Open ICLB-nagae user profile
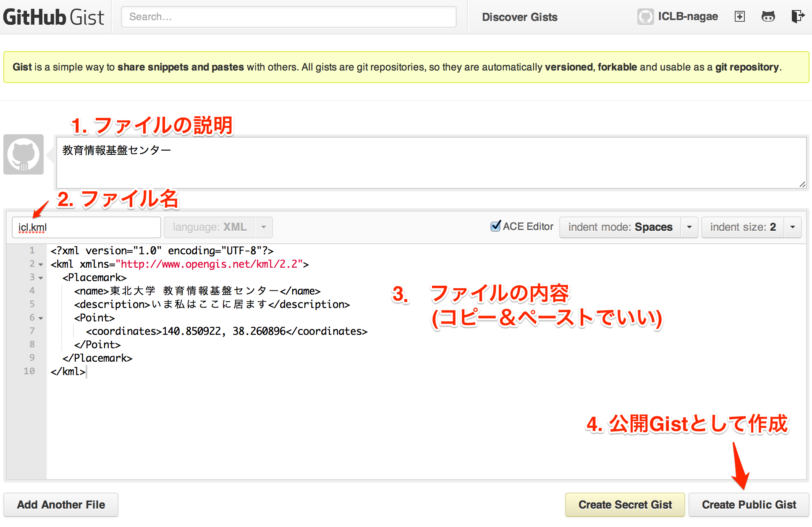 coord(688,16)
